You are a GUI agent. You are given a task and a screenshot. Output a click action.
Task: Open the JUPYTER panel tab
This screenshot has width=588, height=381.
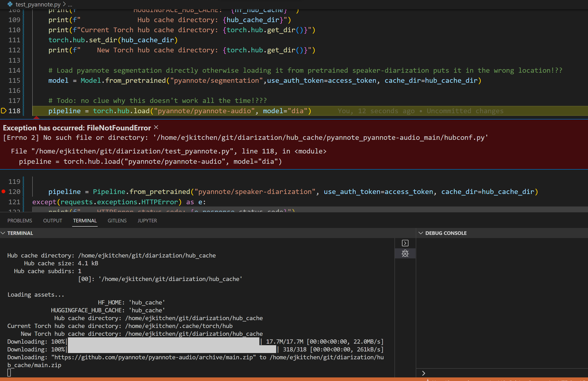(147, 220)
